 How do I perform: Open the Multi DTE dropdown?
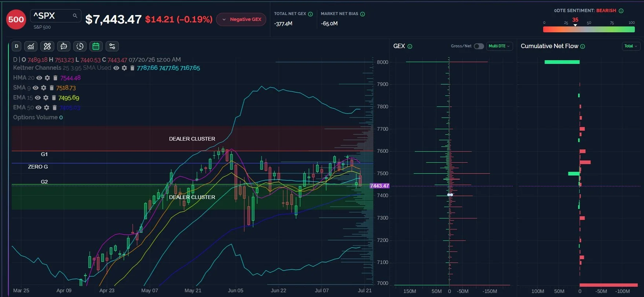(499, 46)
